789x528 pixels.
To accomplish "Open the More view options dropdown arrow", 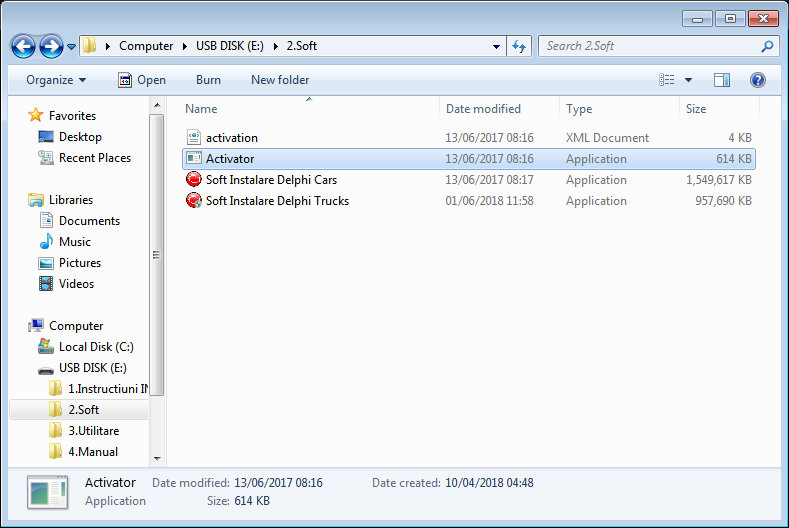I will point(688,80).
